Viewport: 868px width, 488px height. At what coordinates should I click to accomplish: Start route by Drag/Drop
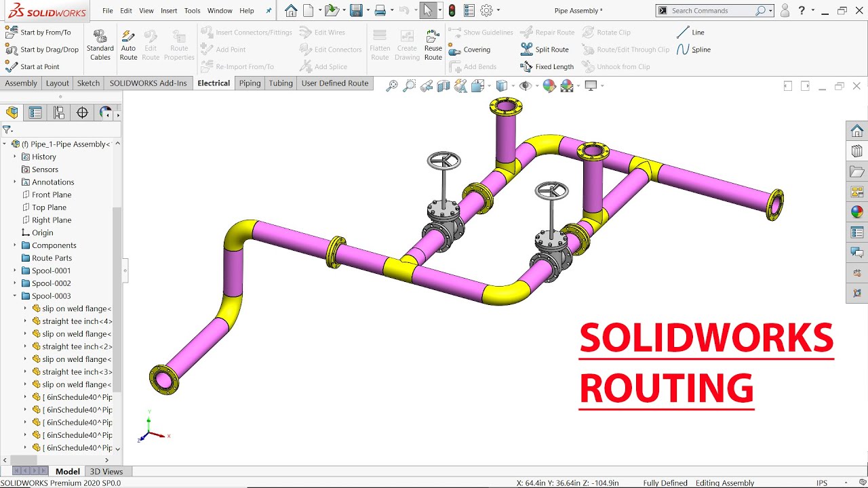coord(42,49)
